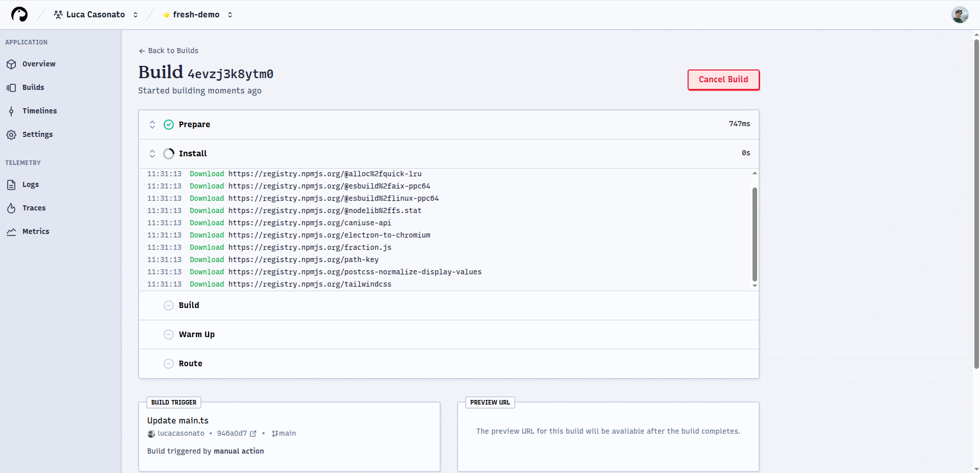Go back using the Back to Builds link
980x473 pixels.
[x=168, y=51]
